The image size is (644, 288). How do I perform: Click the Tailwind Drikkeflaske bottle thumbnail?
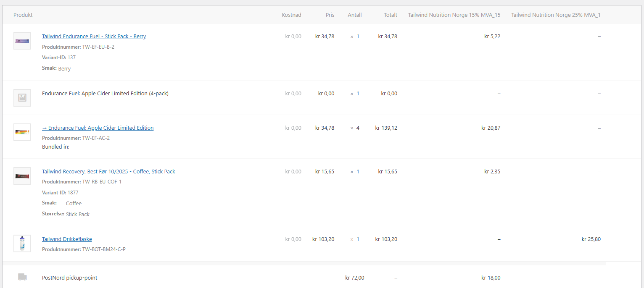click(x=22, y=243)
